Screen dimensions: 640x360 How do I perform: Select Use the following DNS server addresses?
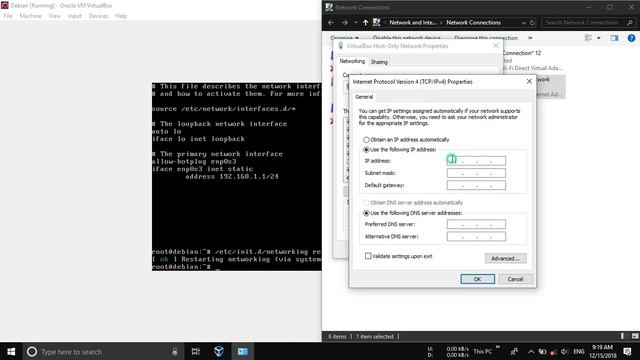[412, 213]
